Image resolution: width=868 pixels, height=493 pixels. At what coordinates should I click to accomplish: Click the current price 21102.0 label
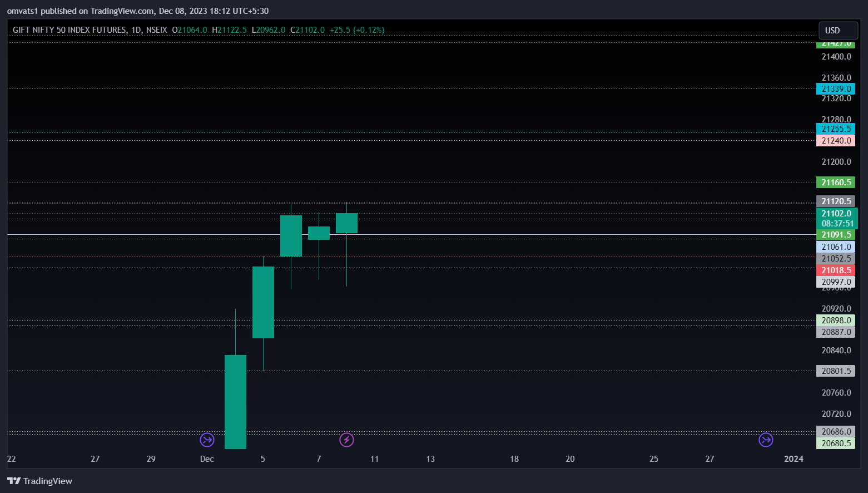tap(837, 218)
